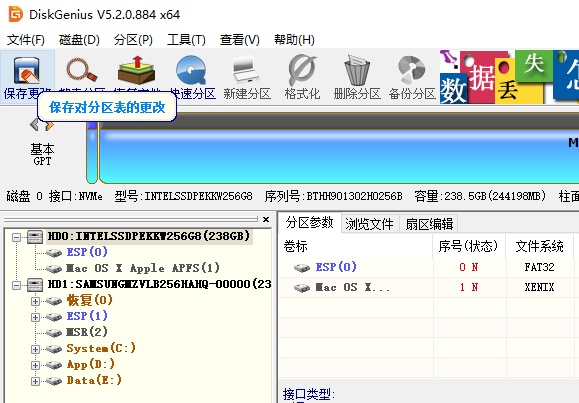Click the Delete Partition (删除分区) icon
Viewport: 579px width, 403px height.
click(357, 70)
